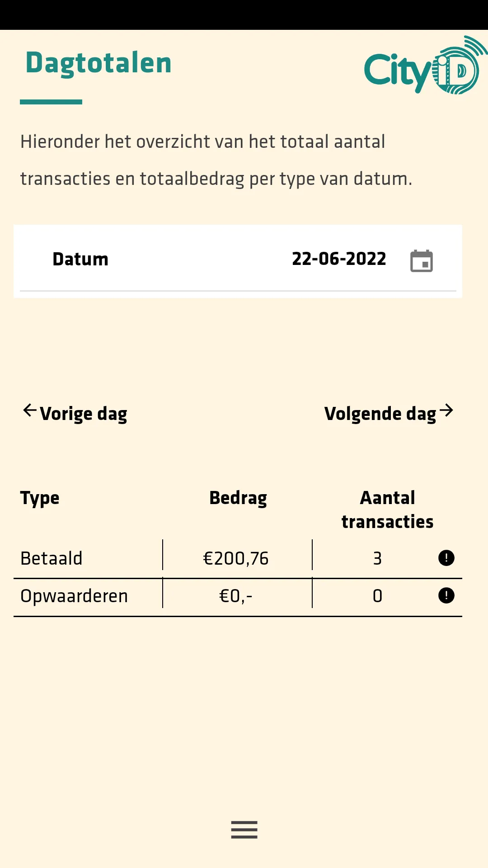Tap the info icon for Opwaarderen row
The image size is (488, 868).
(446, 595)
